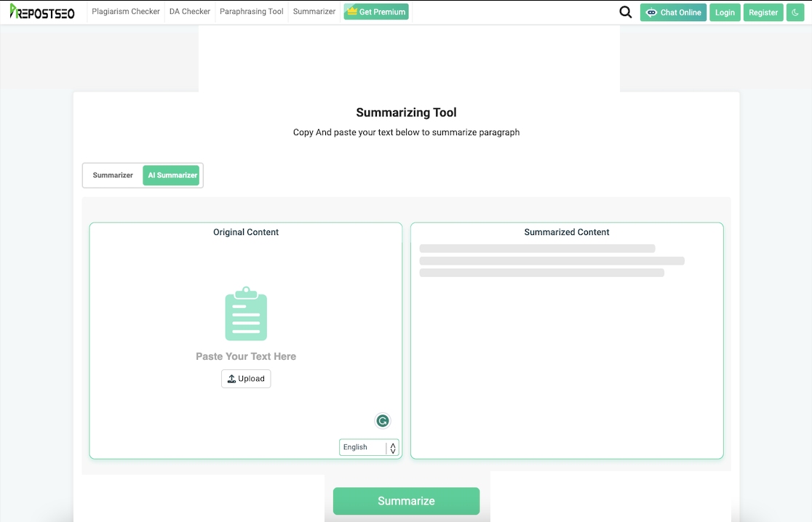The height and width of the screenshot is (522, 812).
Task: Click the green Summarize button
Action: point(407,501)
